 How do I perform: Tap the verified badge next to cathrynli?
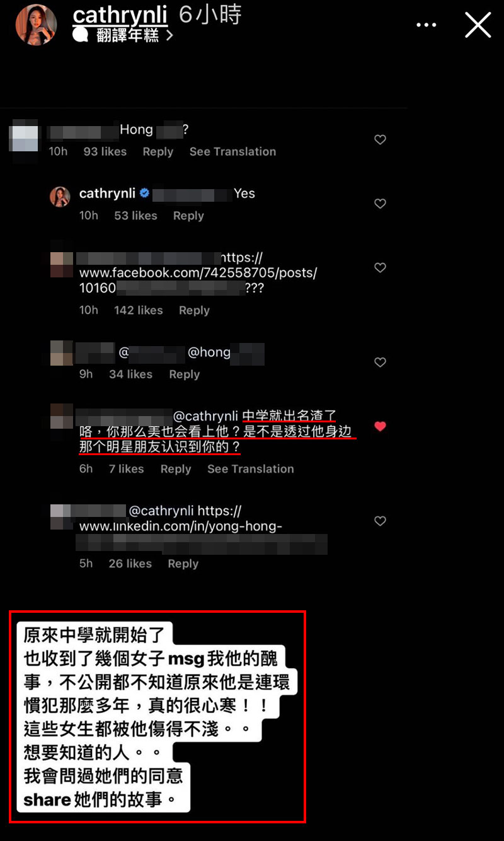(144, 194)
